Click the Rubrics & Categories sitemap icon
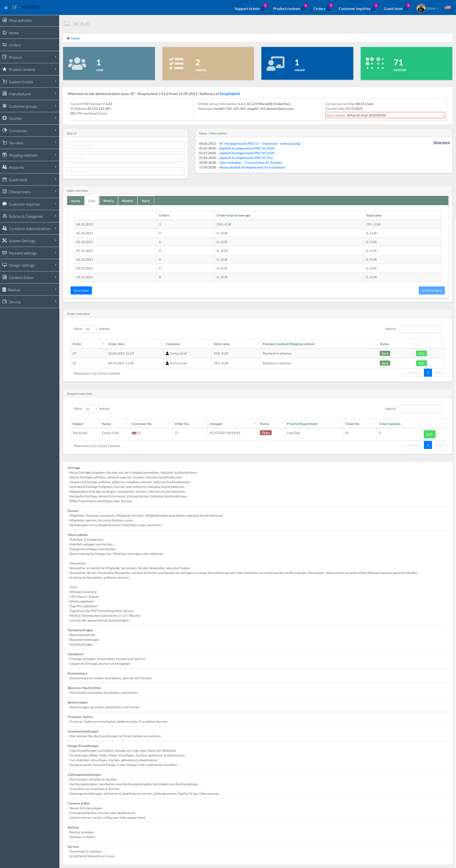 5,216
